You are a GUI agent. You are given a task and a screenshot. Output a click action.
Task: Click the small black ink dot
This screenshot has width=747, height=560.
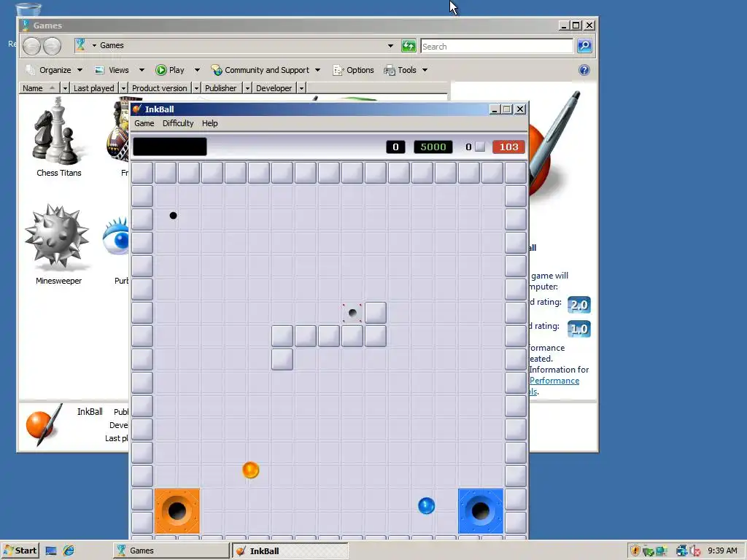click(173, 216)
